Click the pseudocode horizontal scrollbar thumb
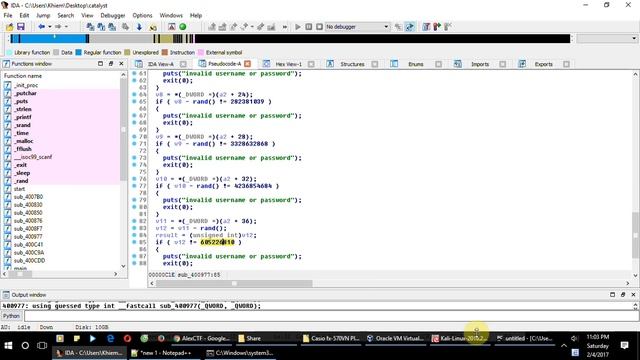Image resolution: width=640 pixels, height=360 pixels. point(234,283)
